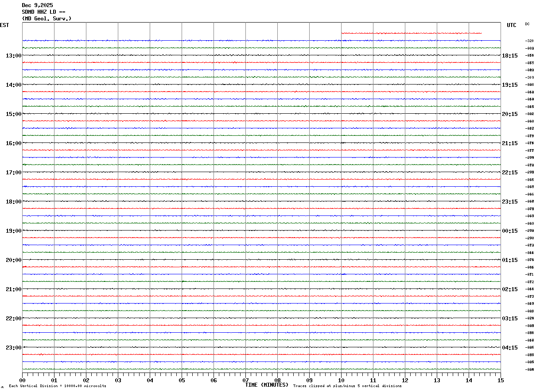Select the 16:00 EST row label
Image resolution: width=536 pixels, height=392 pixels.
14,143
